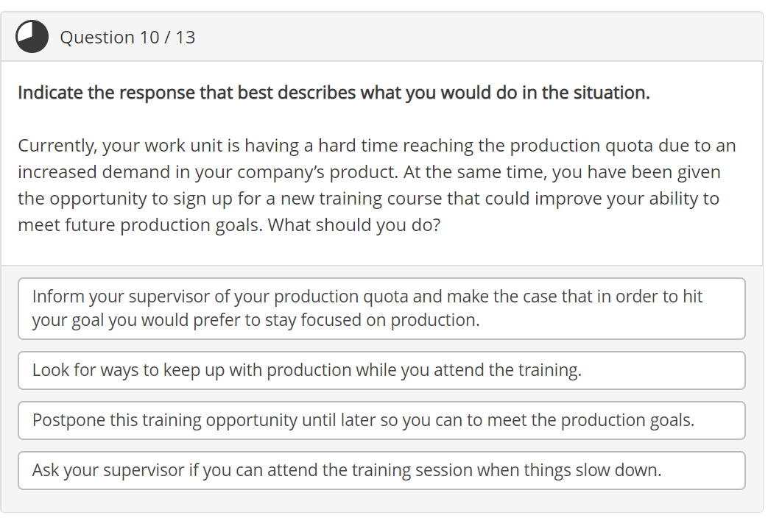Choose the answer about keeping up with production

pos(381,370)
